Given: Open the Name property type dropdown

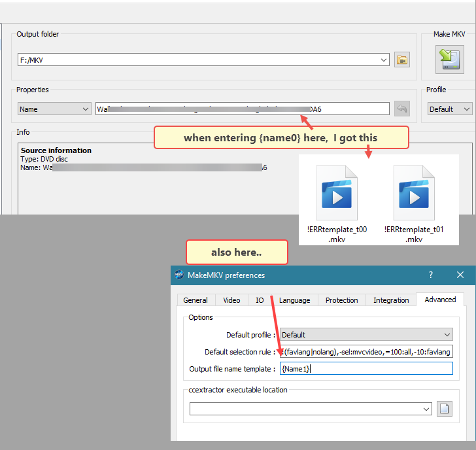Looking at the screenshot, I should tap(54, 109).
